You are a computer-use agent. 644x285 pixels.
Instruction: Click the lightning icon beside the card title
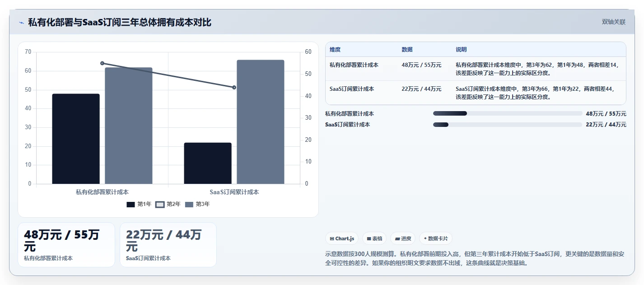coord(21,23)
